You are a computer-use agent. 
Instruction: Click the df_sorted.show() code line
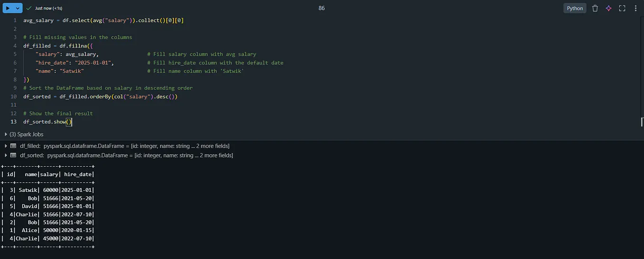click(x=47, y=122)
